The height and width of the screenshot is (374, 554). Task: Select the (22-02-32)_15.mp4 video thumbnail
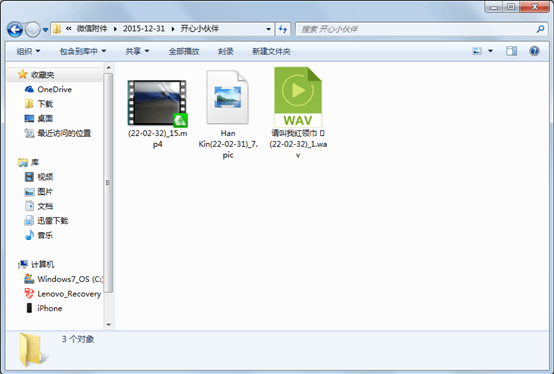[158, 103]
